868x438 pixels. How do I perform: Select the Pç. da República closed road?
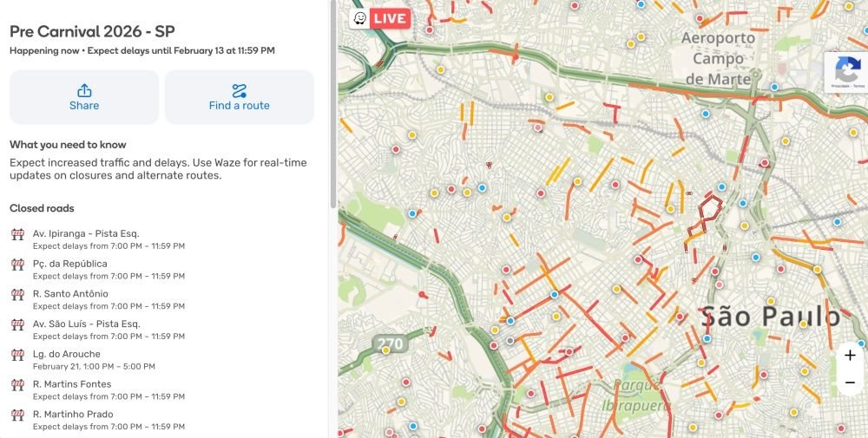pyautogui.click(x=69, y=264)
